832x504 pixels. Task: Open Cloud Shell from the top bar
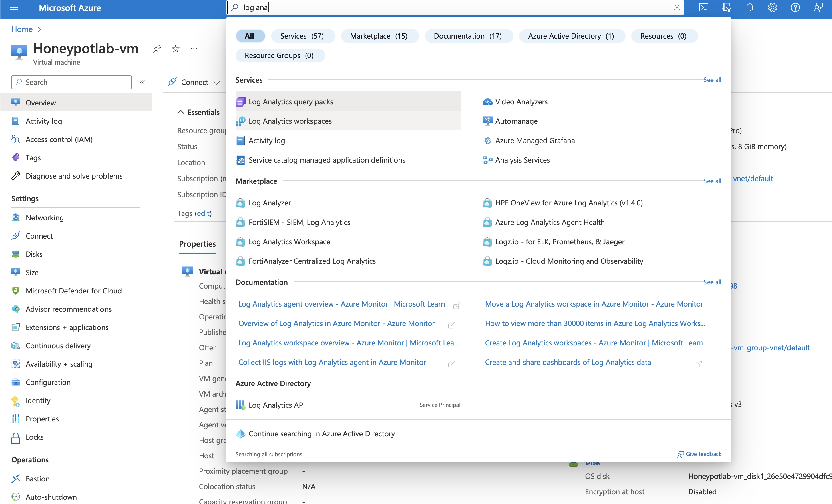pos(704,7)
